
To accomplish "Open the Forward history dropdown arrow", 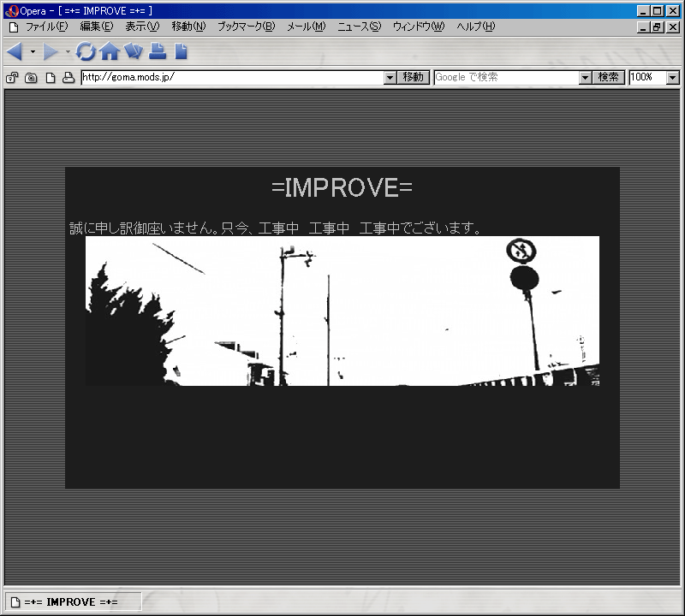I will click(68, 52).
